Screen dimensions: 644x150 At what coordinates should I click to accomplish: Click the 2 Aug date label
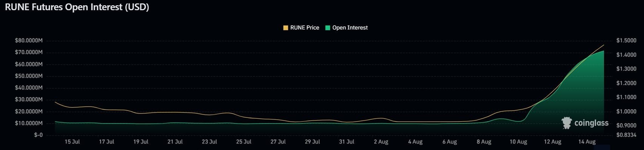click(381, 142)
